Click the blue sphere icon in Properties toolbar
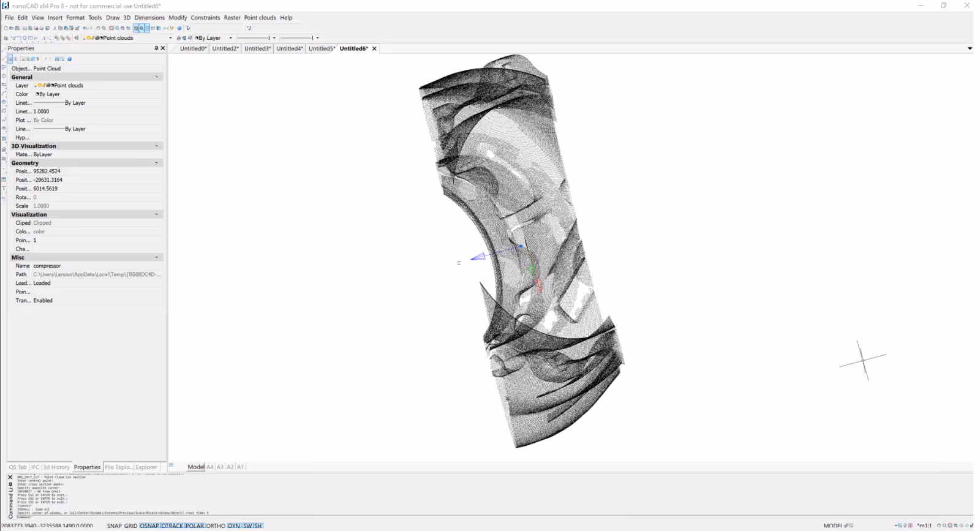This screenshot has height=531, width=980. pyautogui.click(x=69, y=59)
